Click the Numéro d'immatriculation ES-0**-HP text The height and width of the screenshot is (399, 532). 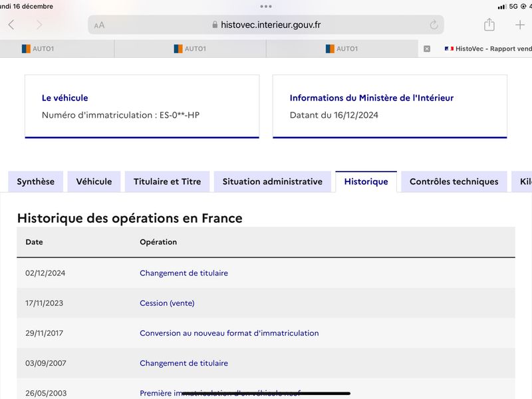pos(120,115)
